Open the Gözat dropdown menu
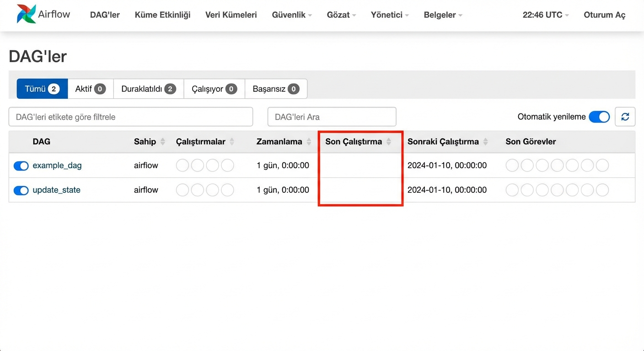 [341, 15]
